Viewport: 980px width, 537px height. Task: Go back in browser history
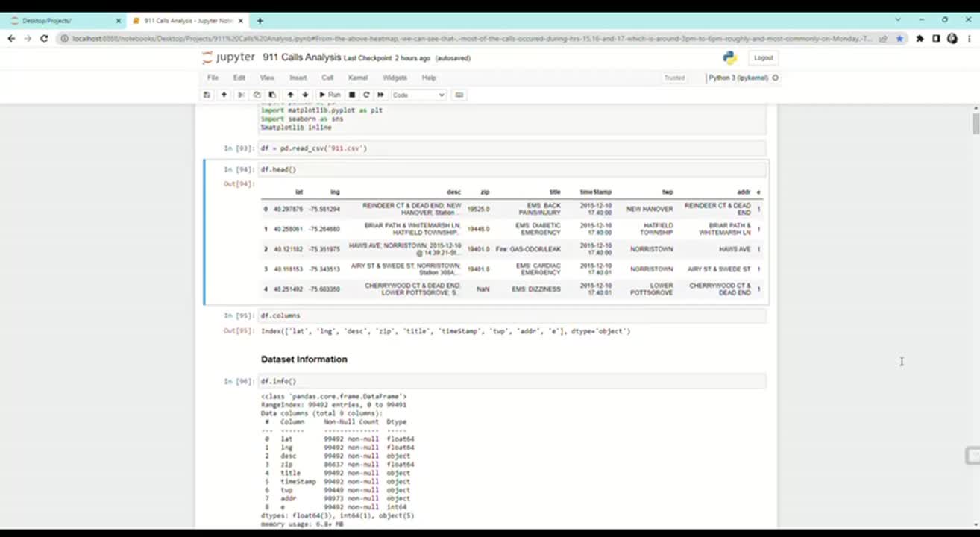point(11,39)
